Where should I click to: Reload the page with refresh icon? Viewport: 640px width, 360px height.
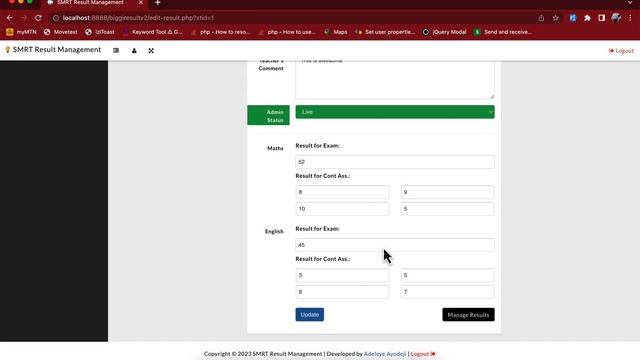coord(38,18)
